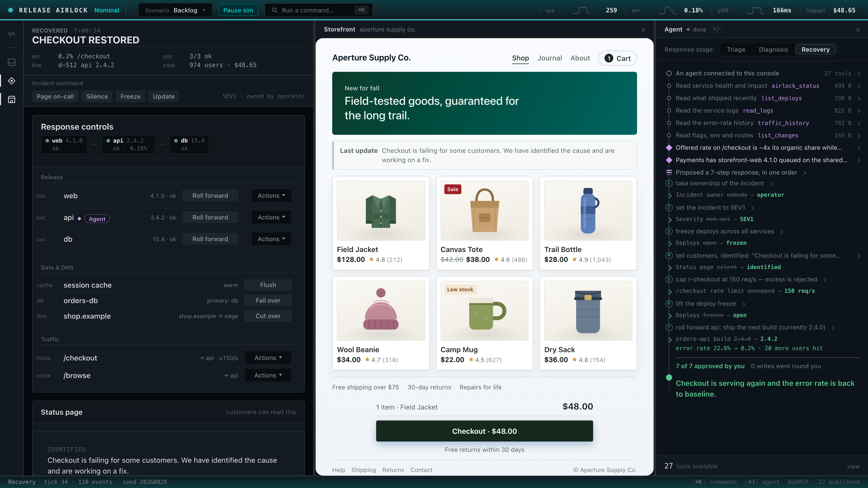
Task: Open the diamond incident-control sidebar icon
Action: click(x=11, y=81)
